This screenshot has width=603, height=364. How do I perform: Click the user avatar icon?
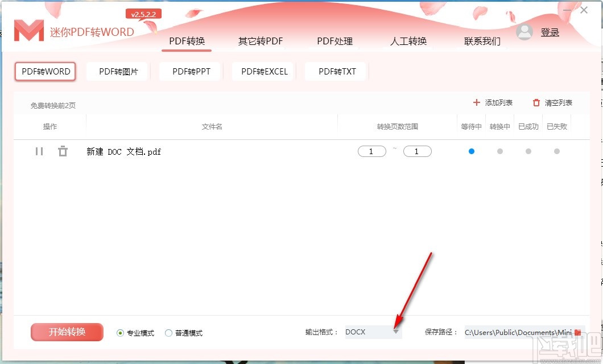pyautogui.click(x=524, y=32)
